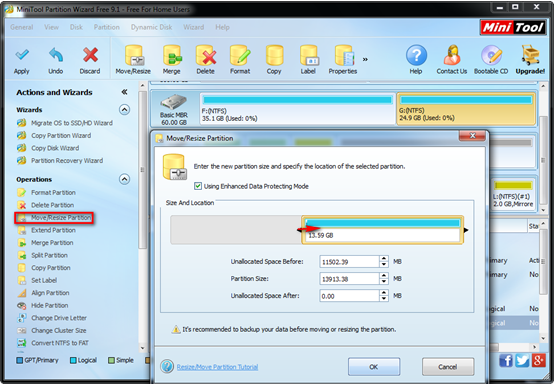Screen dimensions: 554x384
Task: Increase Unallocated Space Before value
Action: pos(384,259)
